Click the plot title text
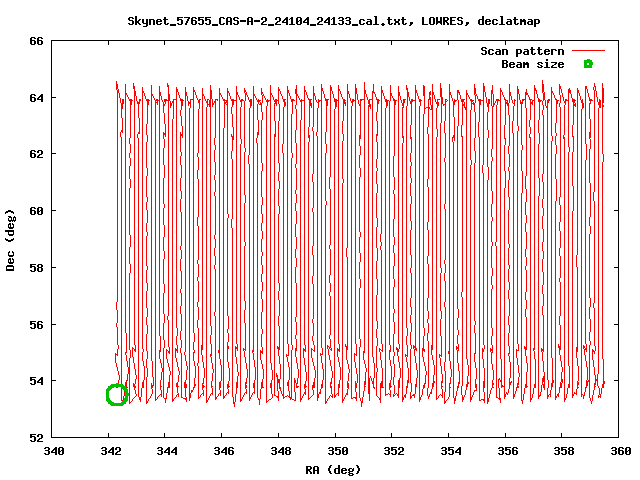 pyautogui.click(x=334, y=21)
